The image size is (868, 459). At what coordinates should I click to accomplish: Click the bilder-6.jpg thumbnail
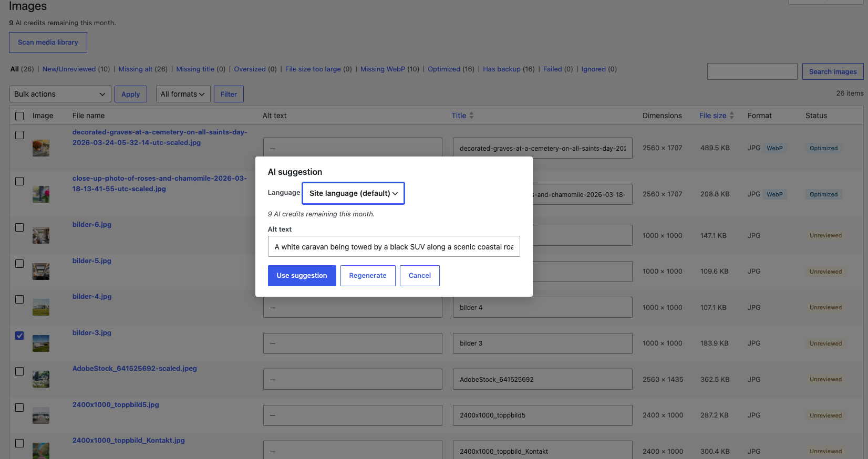tap(41, 235)
